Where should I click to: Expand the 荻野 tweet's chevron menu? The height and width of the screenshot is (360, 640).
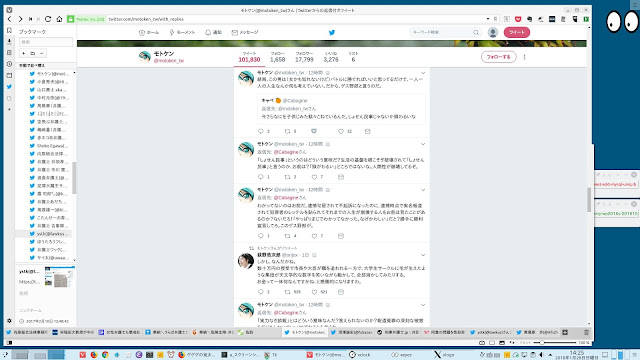point(423,256)
